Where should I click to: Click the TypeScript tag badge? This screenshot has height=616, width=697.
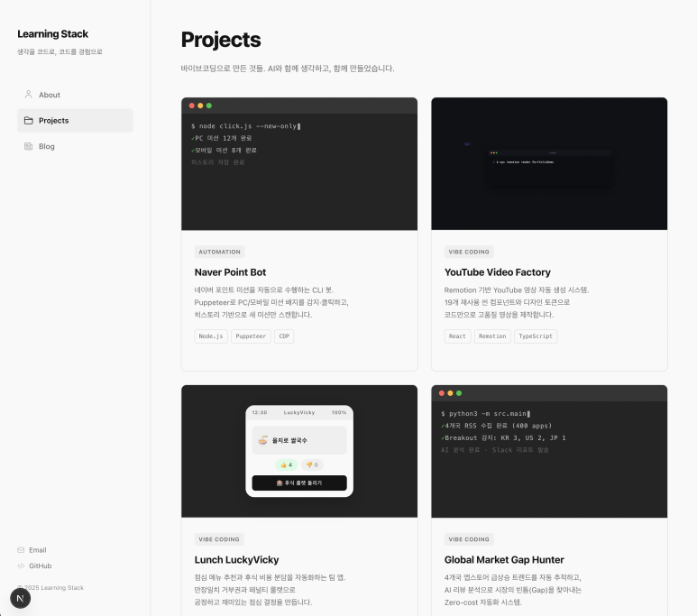tap(536, 336)
